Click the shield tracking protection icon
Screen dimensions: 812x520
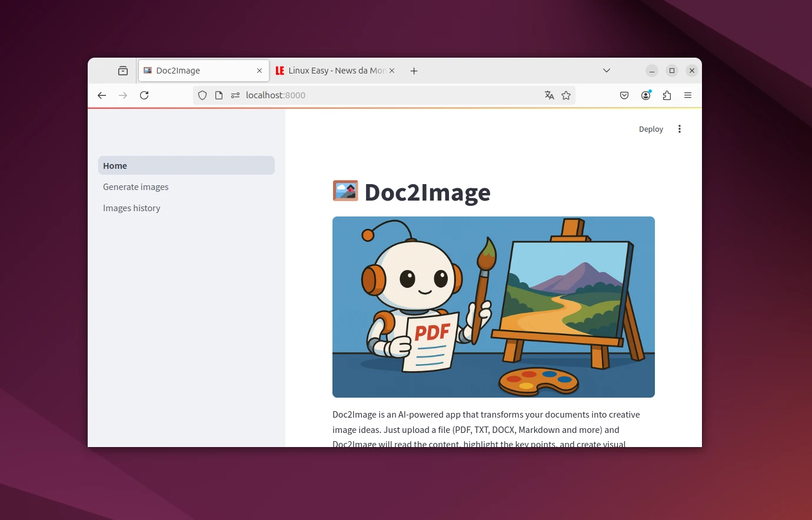tap(202, 95)
